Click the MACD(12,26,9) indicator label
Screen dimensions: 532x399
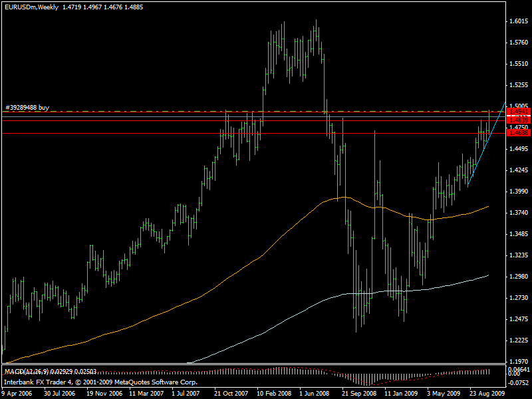27,370
